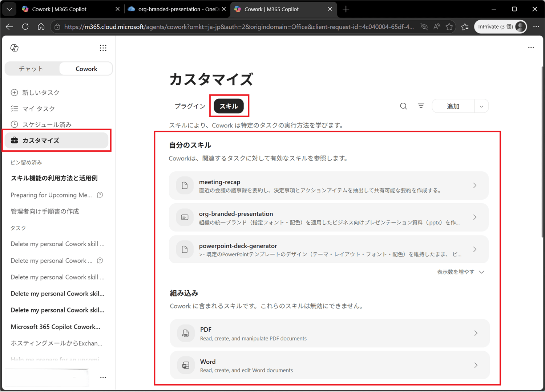Image resolution: width=545 pixels, height=392 pixels.
Task: Search skills with the magnifier icon
Action: point(403,106)
